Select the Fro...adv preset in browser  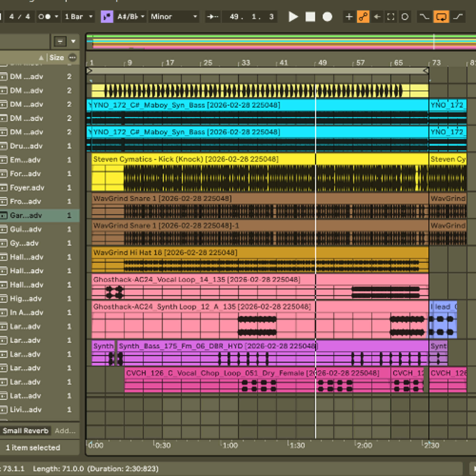(x=39, y=202)
